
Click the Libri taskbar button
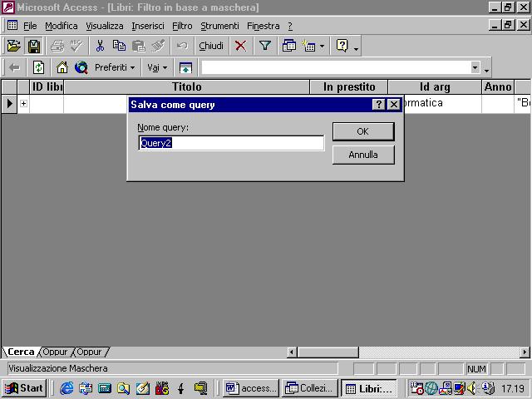[x=369, y=388]
